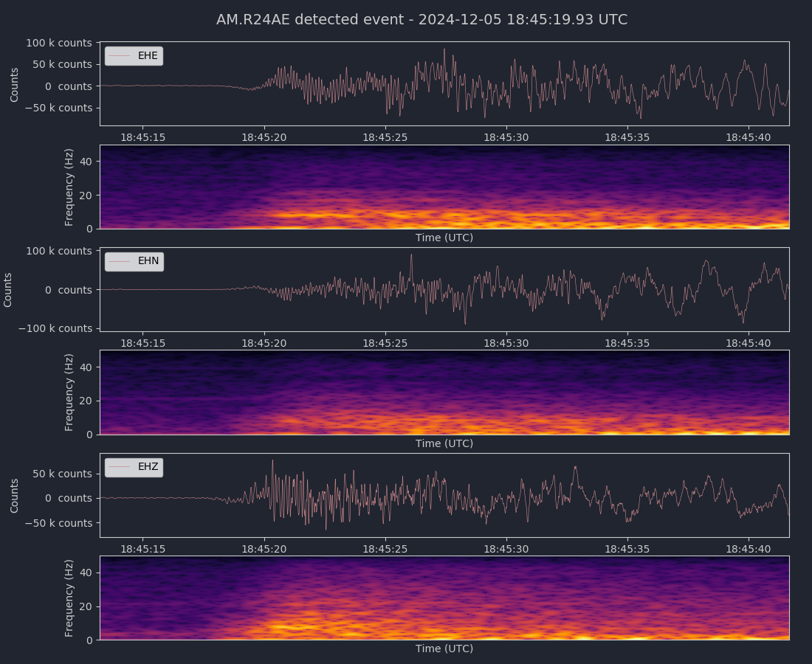Click the 'Counts' axis label of EHZ plot
This screenshot has width=812, height=664.
pos(14,496)
